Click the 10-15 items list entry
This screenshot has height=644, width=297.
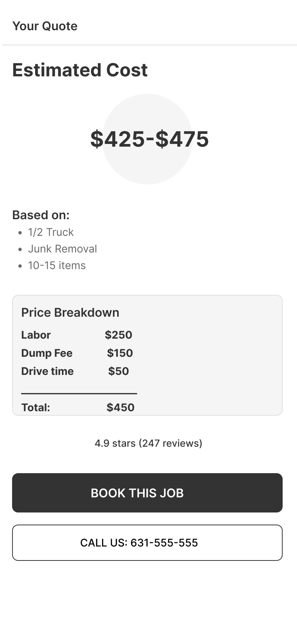point(57,265)
